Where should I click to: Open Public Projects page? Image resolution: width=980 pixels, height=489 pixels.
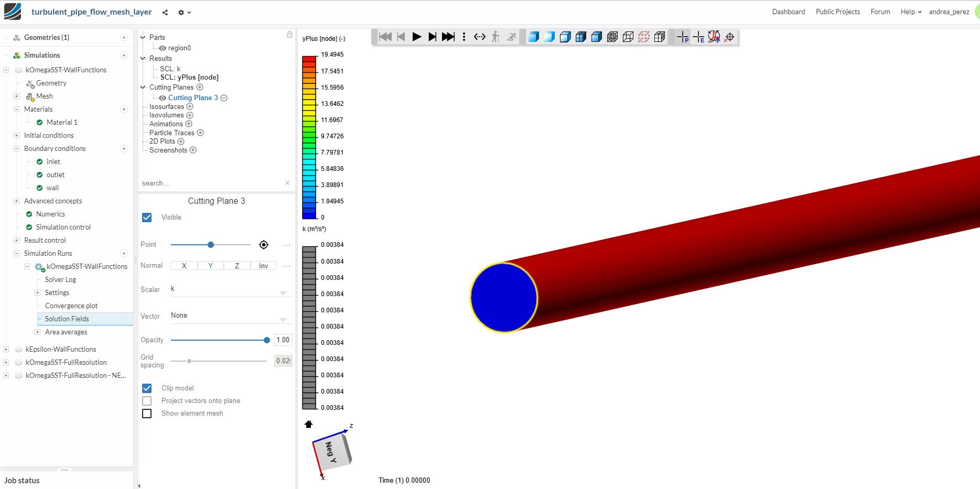(x=838, y=12)
